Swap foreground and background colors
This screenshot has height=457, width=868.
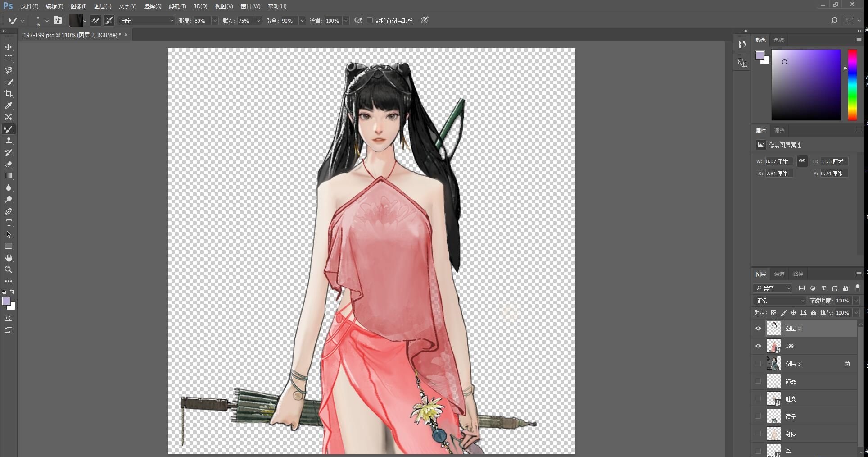[x=13, y=292]
